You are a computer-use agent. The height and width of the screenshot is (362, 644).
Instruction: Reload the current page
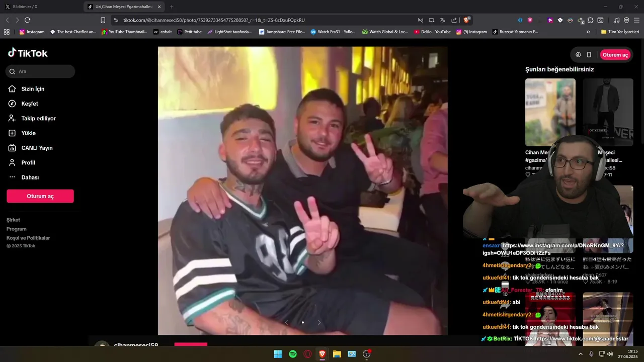coord(27,20)
